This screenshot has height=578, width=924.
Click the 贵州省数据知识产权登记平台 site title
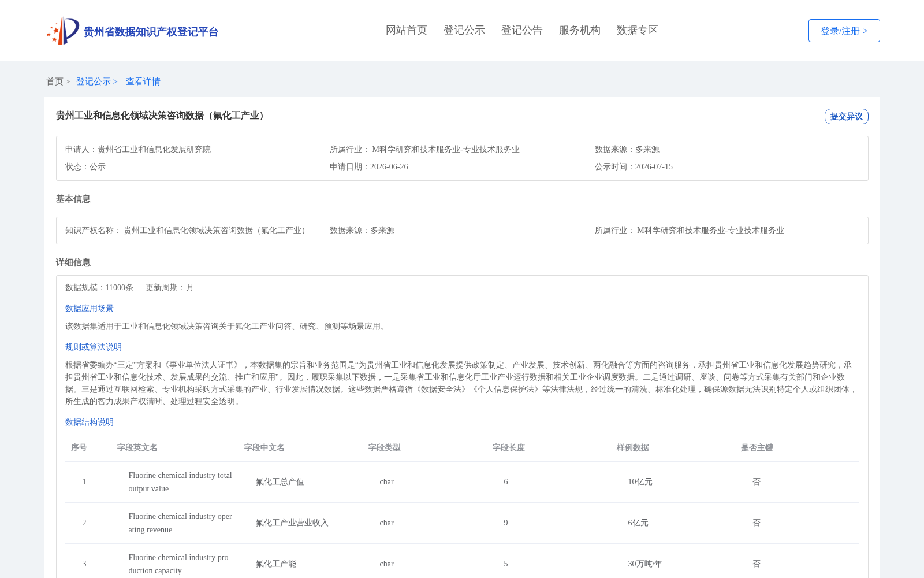151,32
